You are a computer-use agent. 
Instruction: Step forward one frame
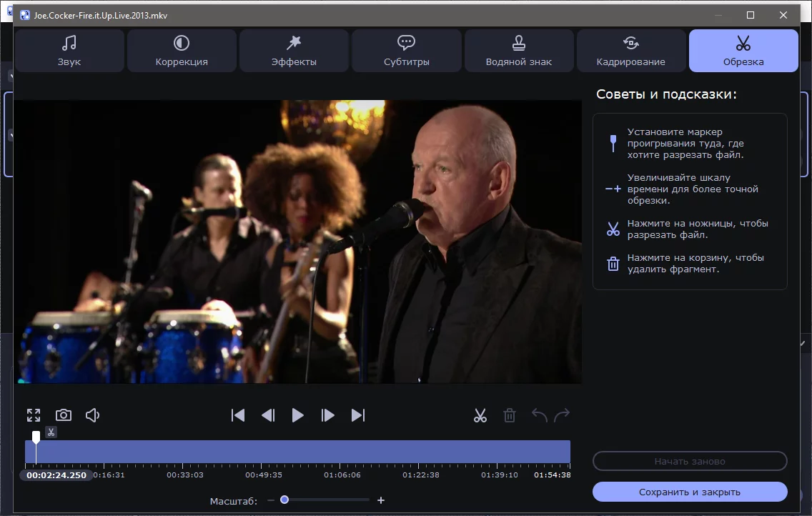coord(328,415)
